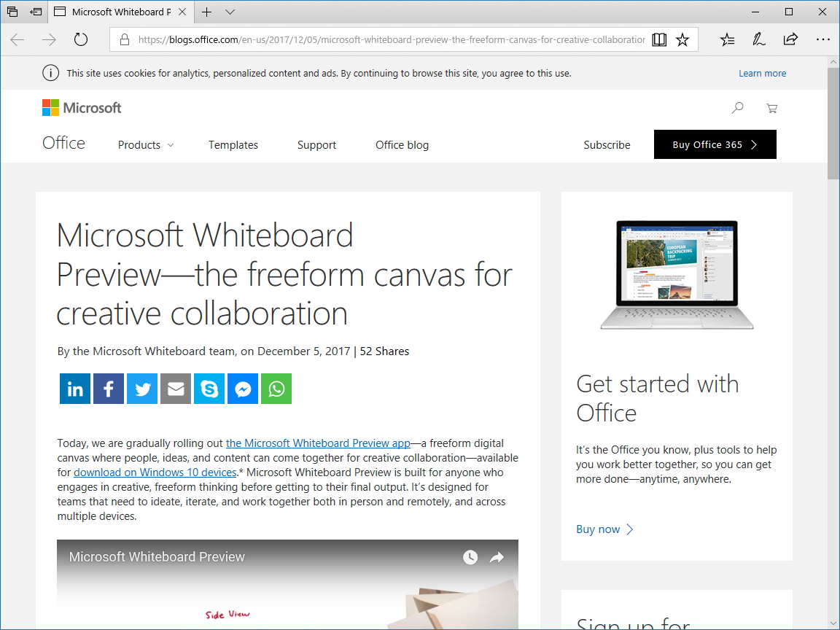Viewport: 840px width, 630px height.
Task: Open Support navigation item
Action: pyautogui.click(x=316, y=145)
